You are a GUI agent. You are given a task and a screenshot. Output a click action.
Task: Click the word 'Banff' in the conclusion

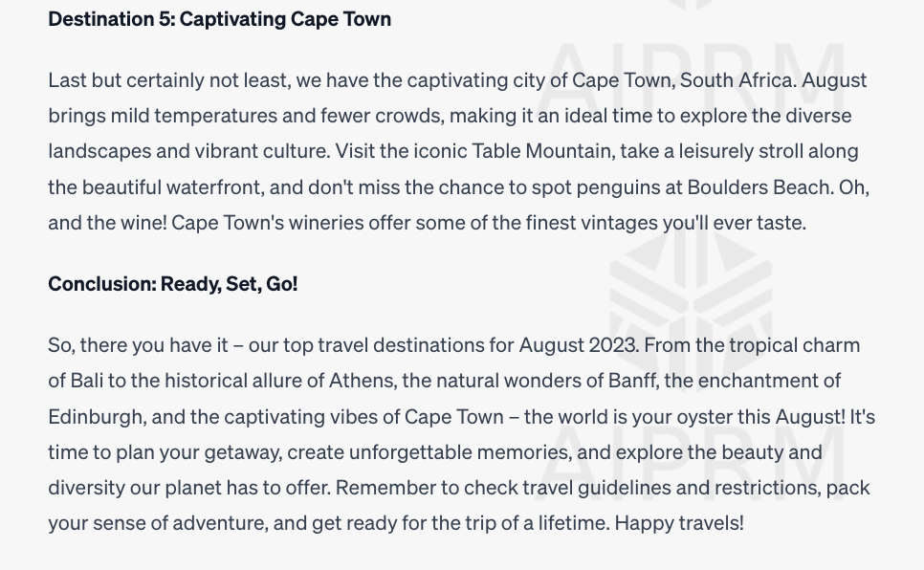coord(631,381)
